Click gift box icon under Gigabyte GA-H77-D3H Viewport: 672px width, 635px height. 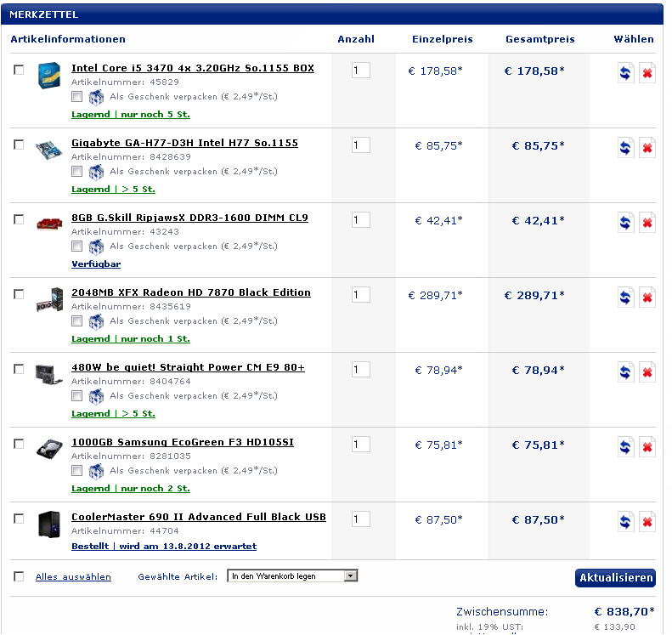96,172
